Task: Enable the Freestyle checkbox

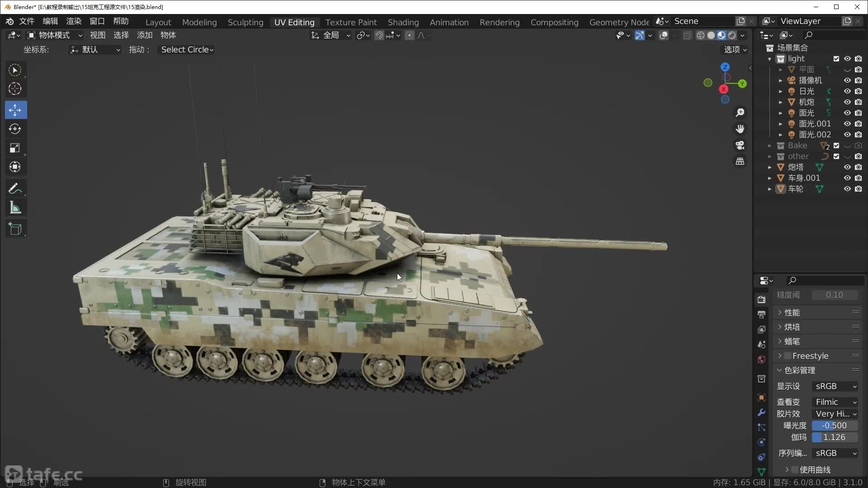Action: tap(788, 356)
